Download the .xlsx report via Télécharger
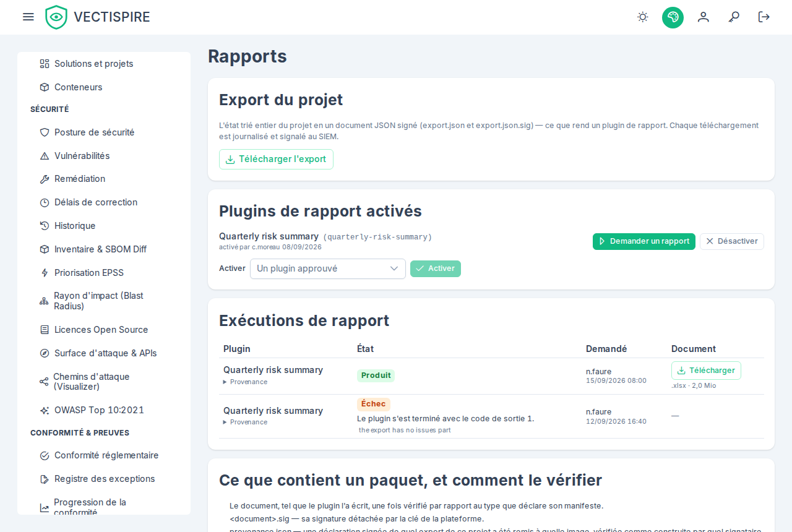Image resolution: width=792 pixels, height=532 pixels. [x=706, y=371]
